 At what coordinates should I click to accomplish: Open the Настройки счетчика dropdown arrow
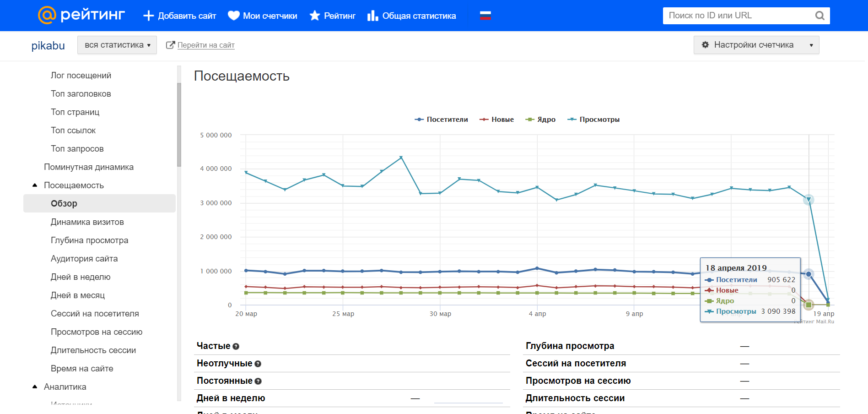[x=811, y=45]
